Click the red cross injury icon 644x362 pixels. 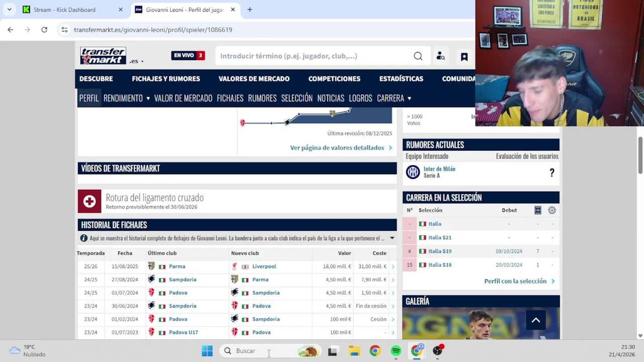pyautogui.click(x=90, y=201)
